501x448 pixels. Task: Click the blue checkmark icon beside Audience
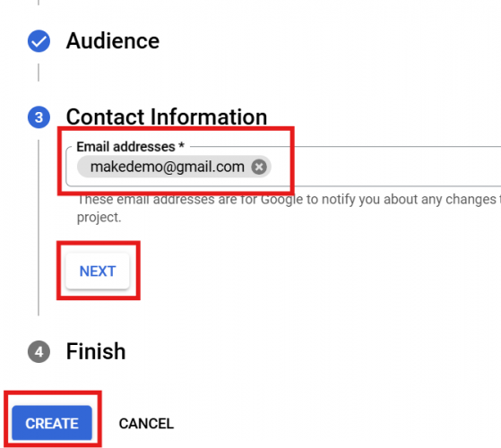coord(39,41)
